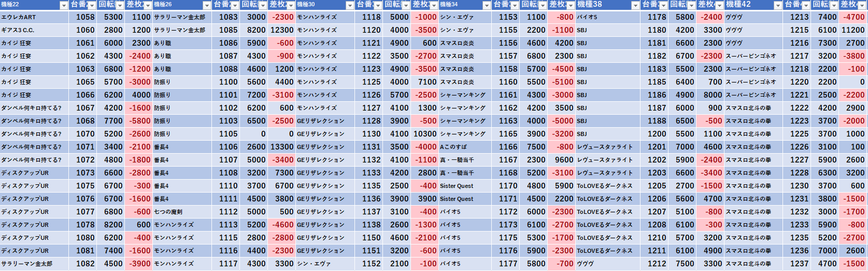Viewport: 868px width, 271px height.
Task: Open 回転 filter in the 機種38 group
Action: click(691, 5)
